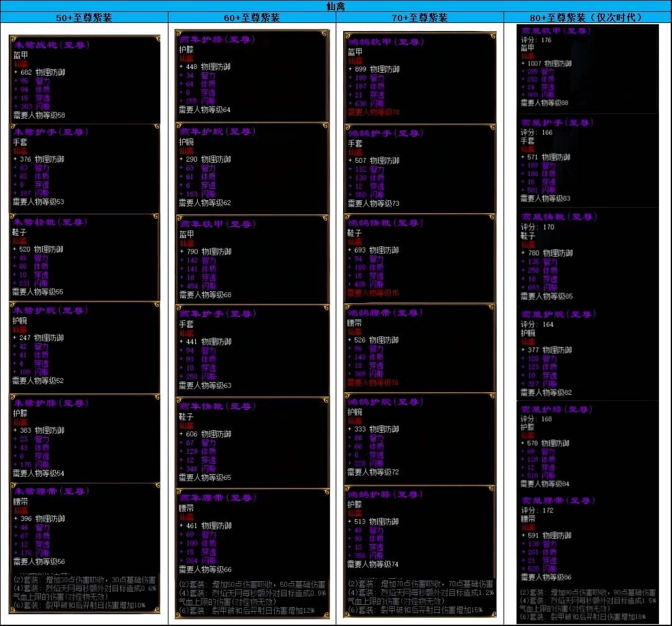Select the '+ 377 物理防御' stat line
672x626 pixels.
546,349
